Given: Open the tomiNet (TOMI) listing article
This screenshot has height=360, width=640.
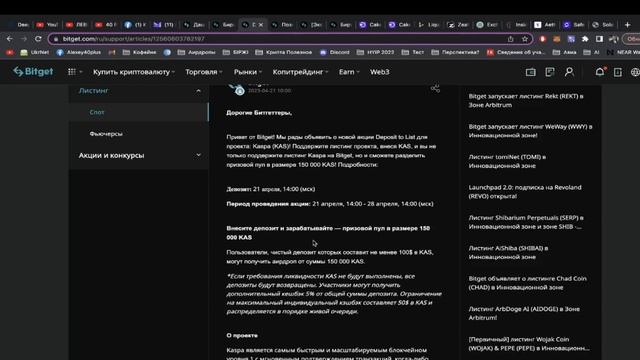Looking at the screenshot, I should (507, 161).
